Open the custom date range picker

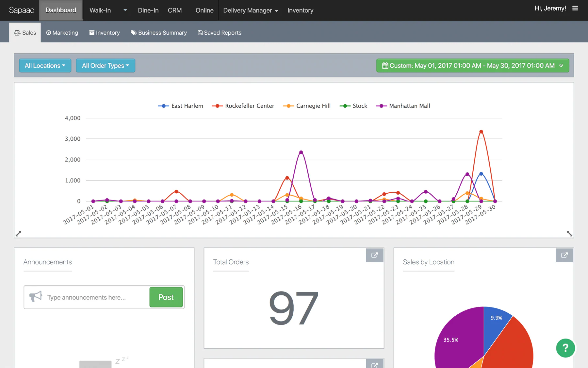point(473,66)
